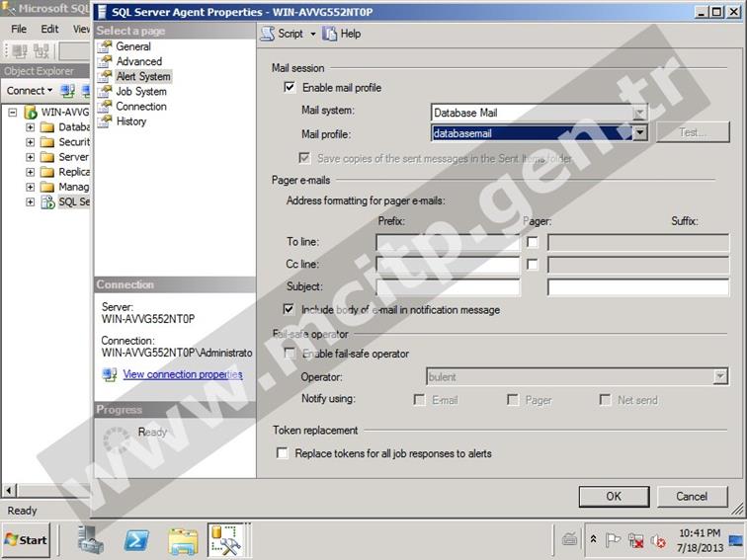Open the Connection page in page list
Viewport: 747px width, 560px height.
[141, 107]
